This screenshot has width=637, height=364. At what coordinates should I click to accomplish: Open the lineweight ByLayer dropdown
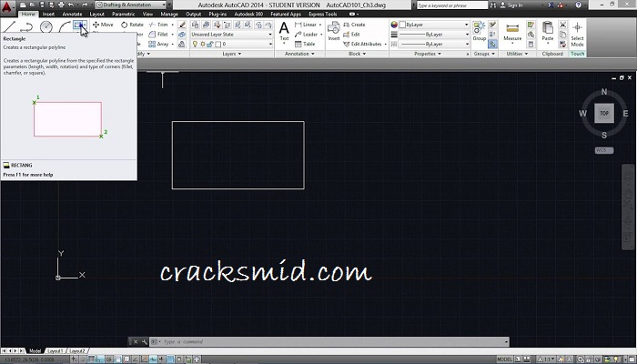433,35
